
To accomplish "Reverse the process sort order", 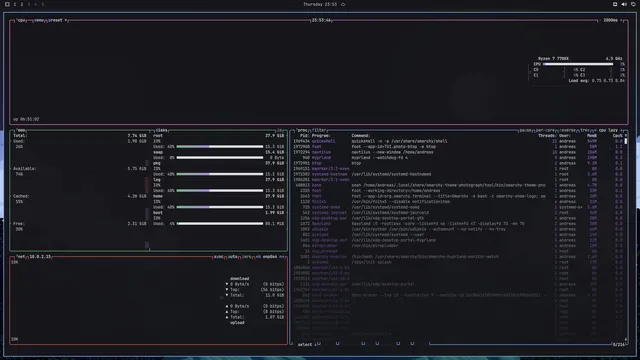I will tap(567, 130).
